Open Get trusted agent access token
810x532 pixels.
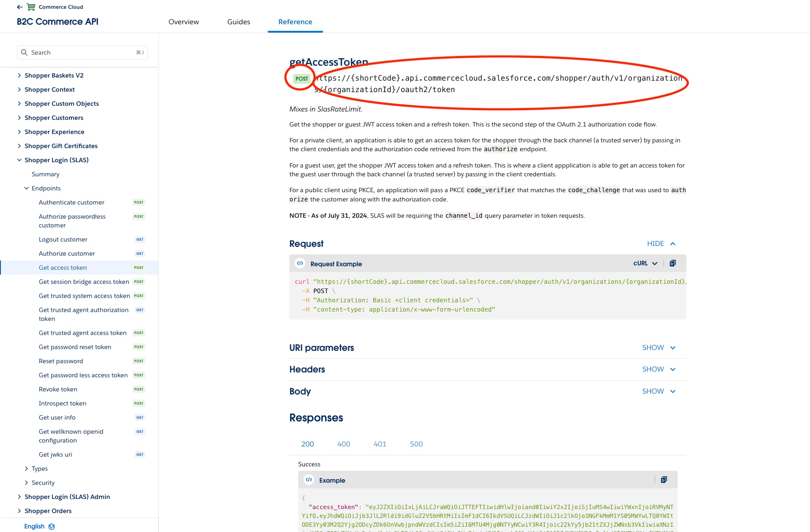pyautogui.click(x=82, y=333)
